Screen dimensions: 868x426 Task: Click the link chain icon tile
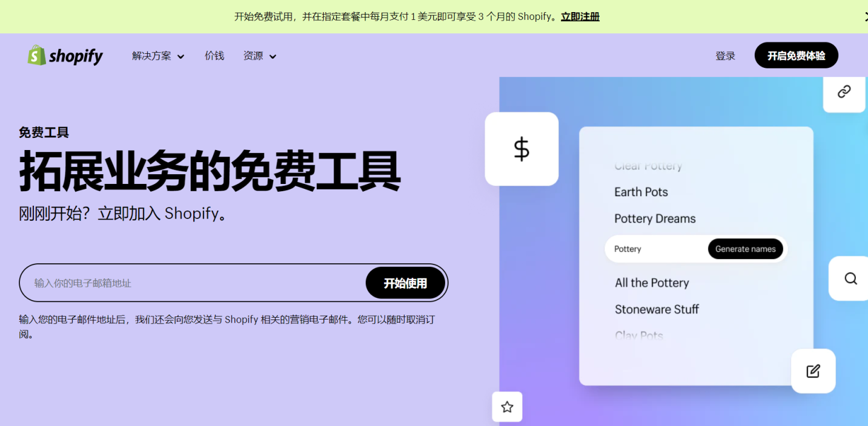[844, 92]
